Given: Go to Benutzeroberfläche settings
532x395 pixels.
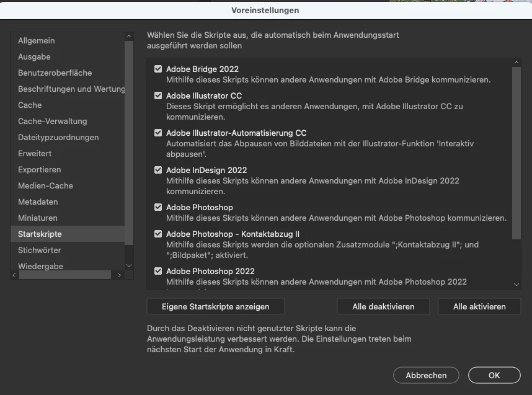Looking at the screenshot, I should pyautogui.click(x=68, y=73).
